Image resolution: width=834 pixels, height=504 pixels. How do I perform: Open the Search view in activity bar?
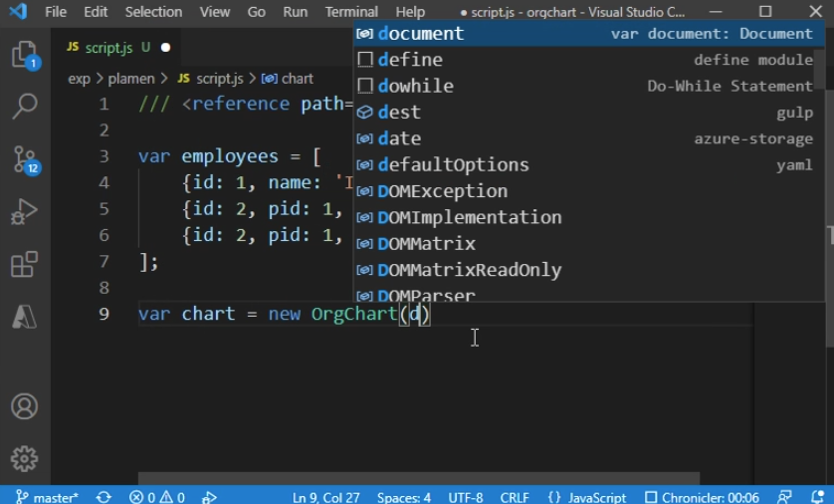point(24,106)
